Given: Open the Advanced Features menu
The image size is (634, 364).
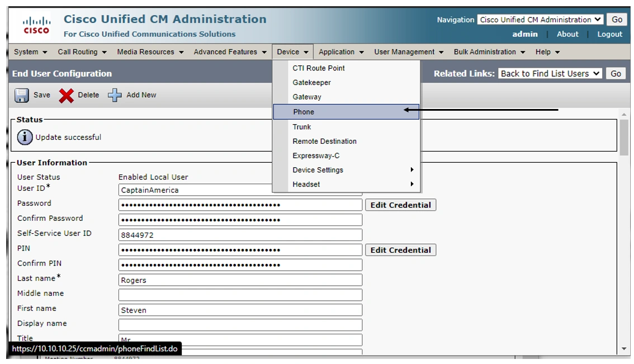Looking at the screenshot, I should click(230, 52).
